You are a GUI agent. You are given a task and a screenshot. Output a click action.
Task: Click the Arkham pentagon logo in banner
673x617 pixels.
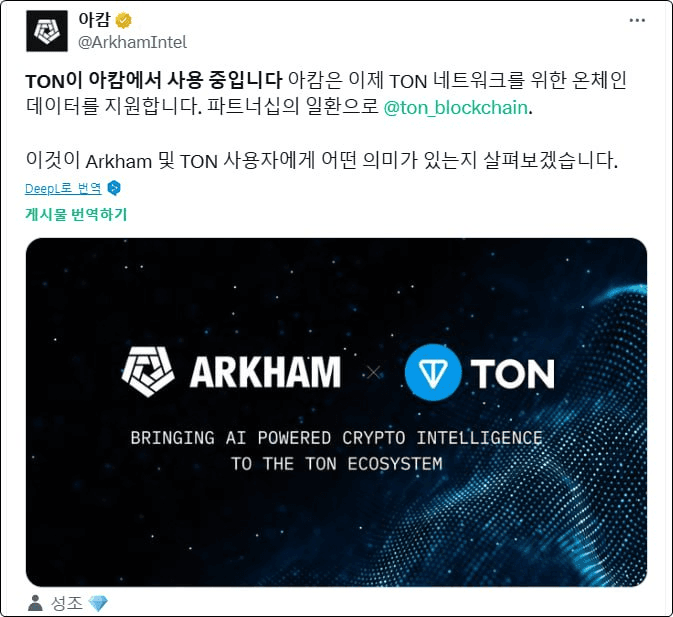coord(148,372)
